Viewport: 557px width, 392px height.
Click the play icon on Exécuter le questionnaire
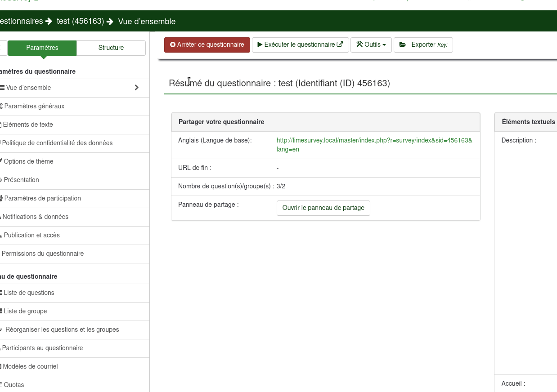(260, 45)
